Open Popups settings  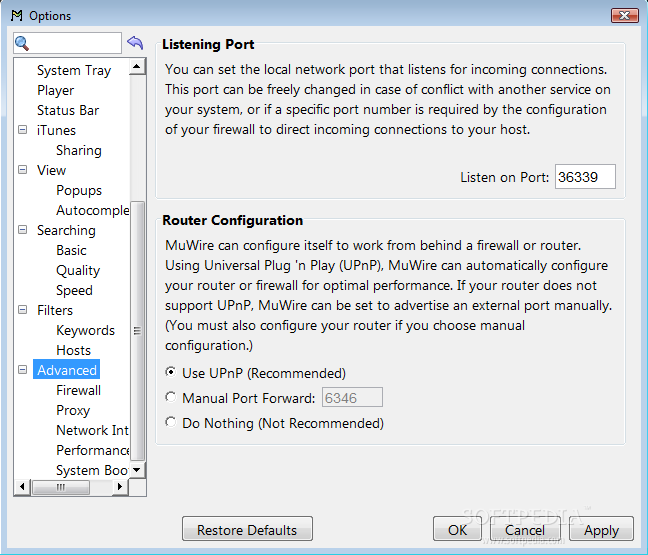(x=79, y=191)
